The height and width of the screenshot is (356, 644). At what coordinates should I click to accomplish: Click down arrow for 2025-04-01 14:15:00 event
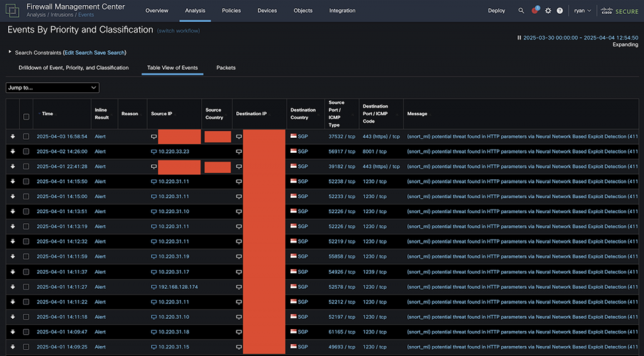pos(13,196)
